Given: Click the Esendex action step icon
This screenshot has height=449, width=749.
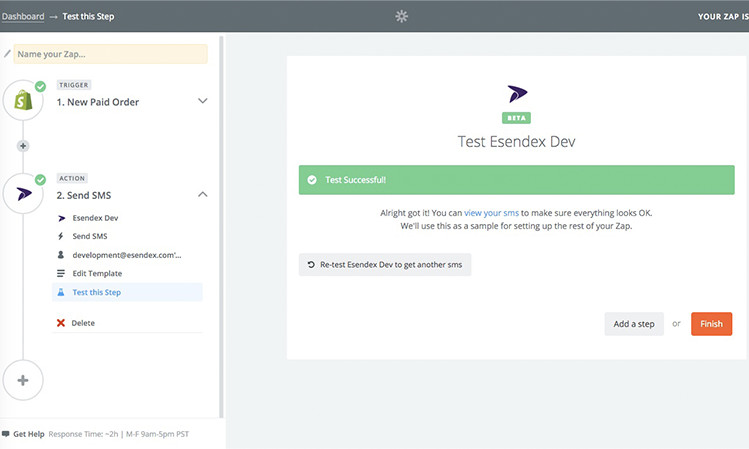Looking at the screenshot, I should point(23,194).
